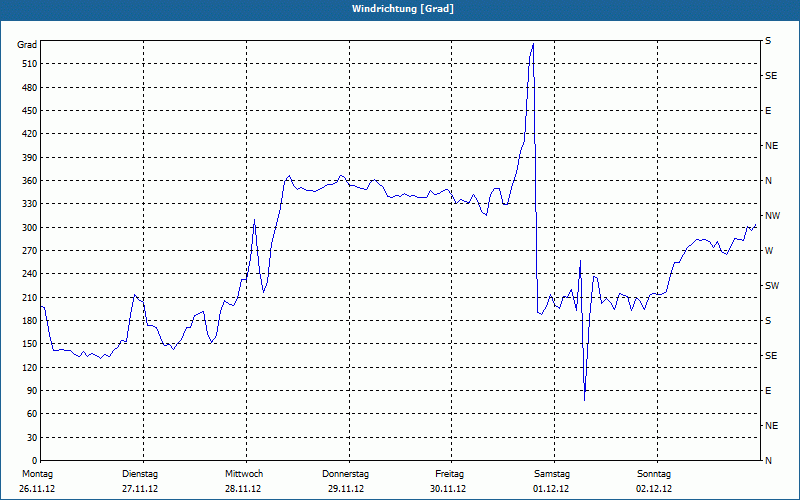Select the 'Donnerstag' day label

[x=345, y=474]
